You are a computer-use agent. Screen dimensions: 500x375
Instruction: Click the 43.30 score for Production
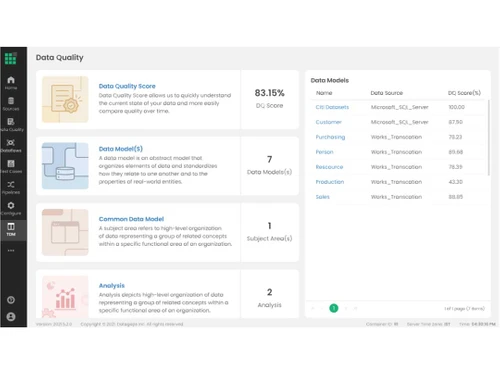click(x=455, y=182)
